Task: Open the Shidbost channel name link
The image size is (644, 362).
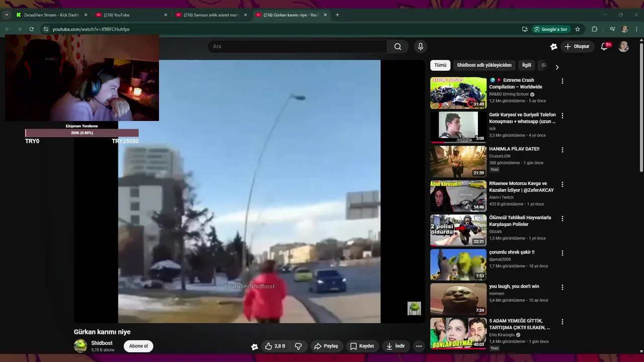Action: [102, 343]
